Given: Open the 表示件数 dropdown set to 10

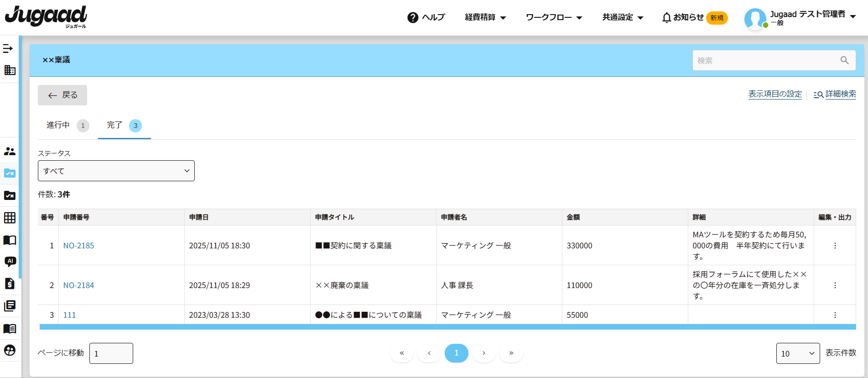Looking at the screenshot, I should click(x=797, y=353).
